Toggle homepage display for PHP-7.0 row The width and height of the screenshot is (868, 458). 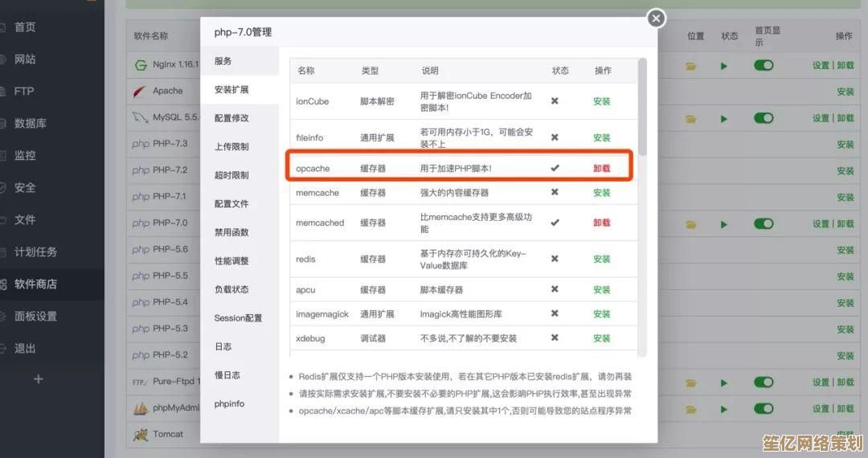pyautogui.click(x=764, y=224)
